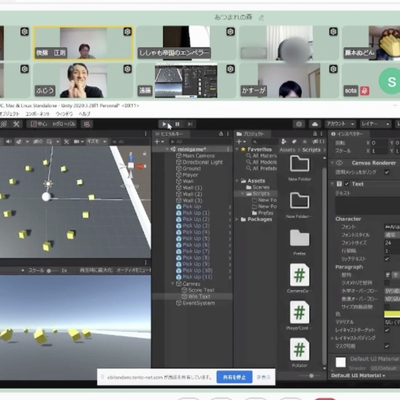This screenshot has height=400, width=400.
Task: Toggle the Text component enabled checkbox
Action: pos(347,184)
